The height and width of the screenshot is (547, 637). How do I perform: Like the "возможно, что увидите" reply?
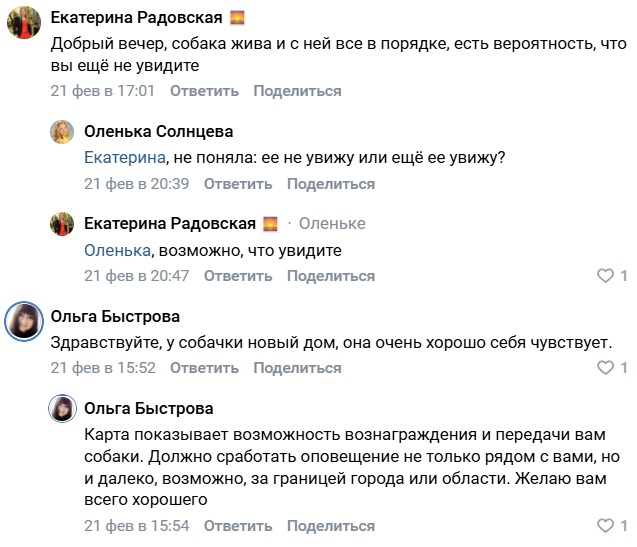(603, 275)
